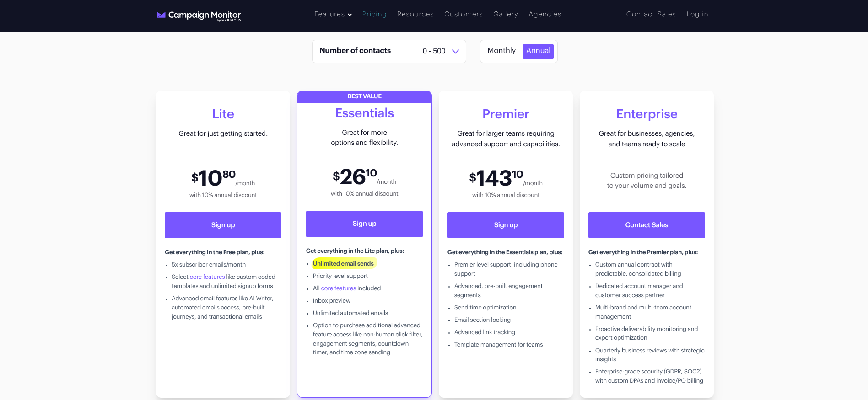Viewport: 868px width, 400px height.
Task: Click Contact Sales in the header
Action: coord(651,14)
